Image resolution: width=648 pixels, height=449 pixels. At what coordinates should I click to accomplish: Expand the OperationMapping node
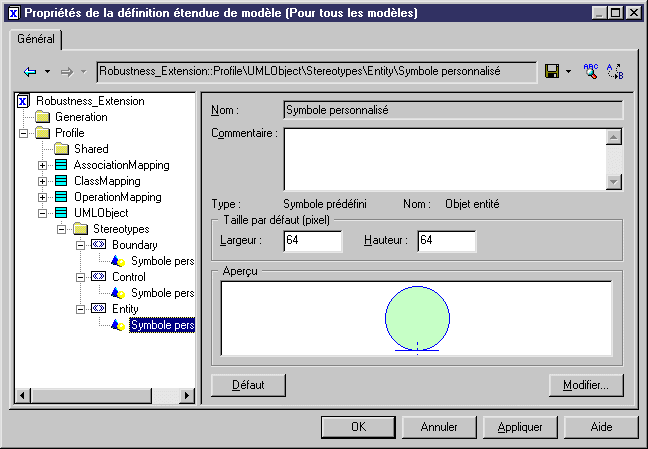(x=42, y=197)
